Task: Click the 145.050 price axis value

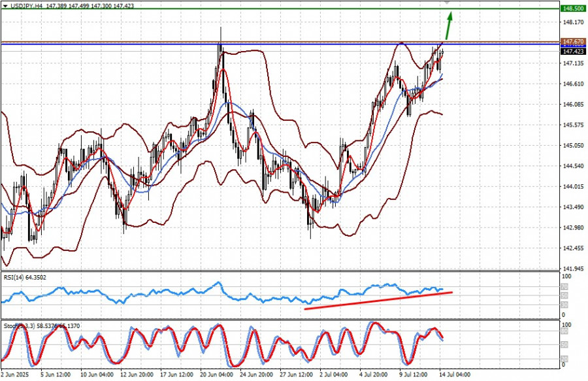Action: 574,145
